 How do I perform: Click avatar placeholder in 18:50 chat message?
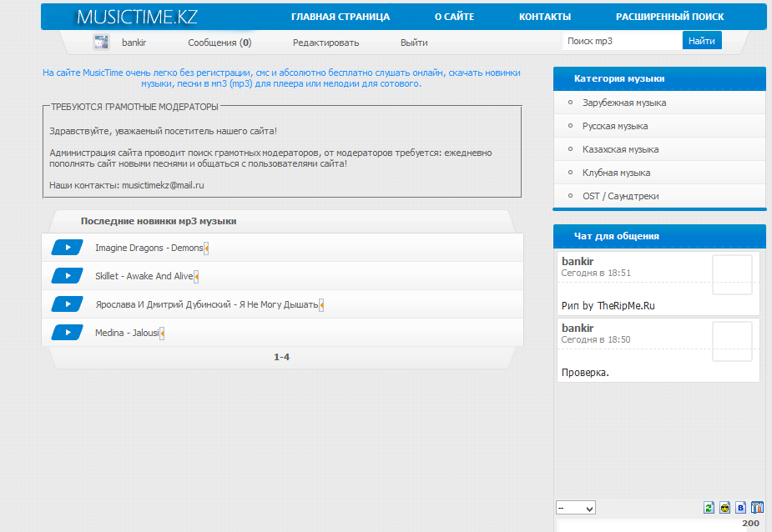coord(732,342)
